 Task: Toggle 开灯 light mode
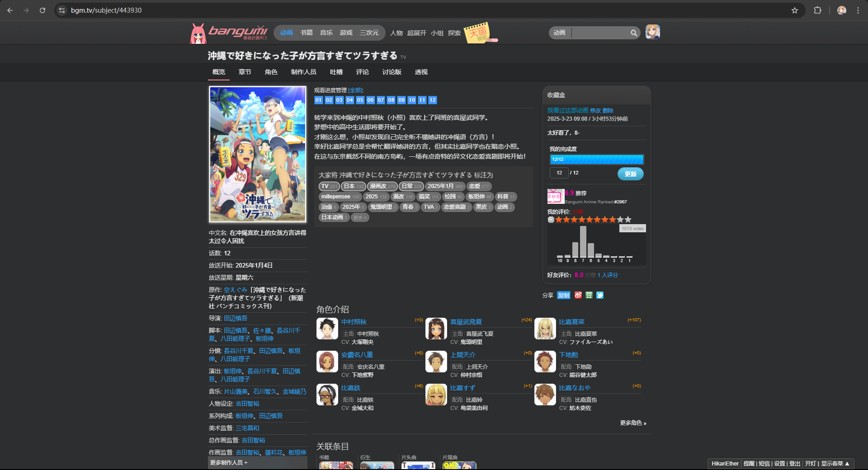pos(810,464)
